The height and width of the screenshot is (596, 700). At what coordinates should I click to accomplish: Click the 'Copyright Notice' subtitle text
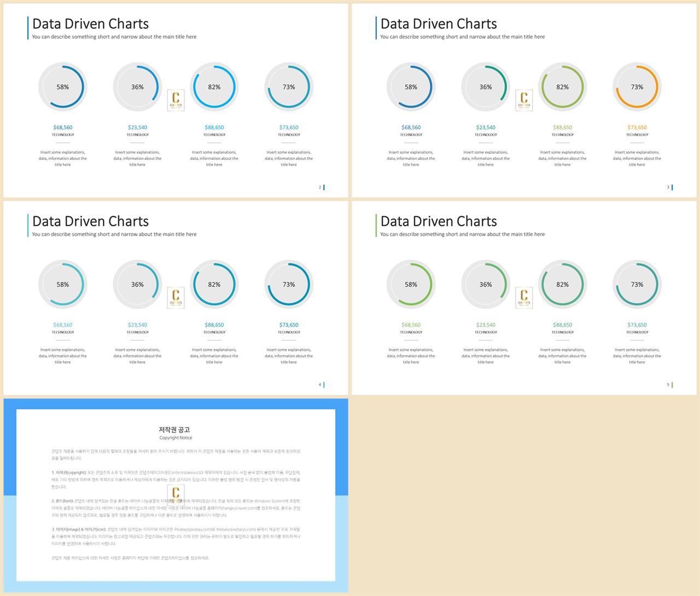coord(176,438)
